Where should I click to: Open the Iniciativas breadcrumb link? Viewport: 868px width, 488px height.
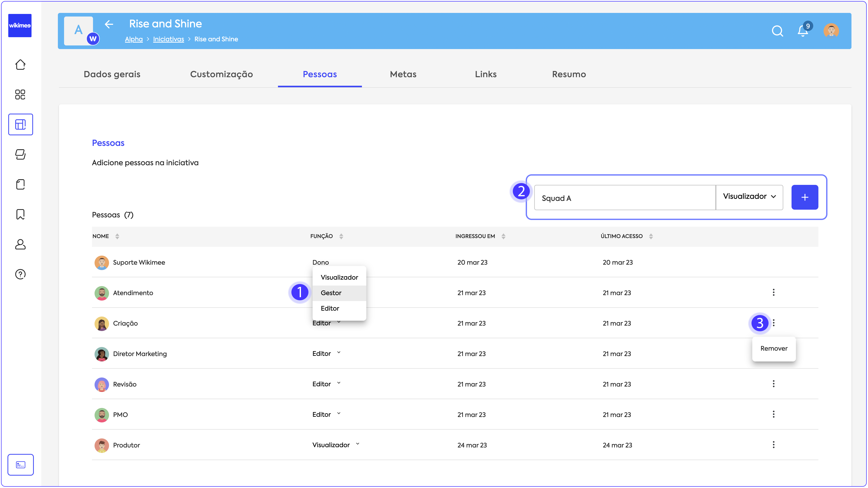pos(168,40)
